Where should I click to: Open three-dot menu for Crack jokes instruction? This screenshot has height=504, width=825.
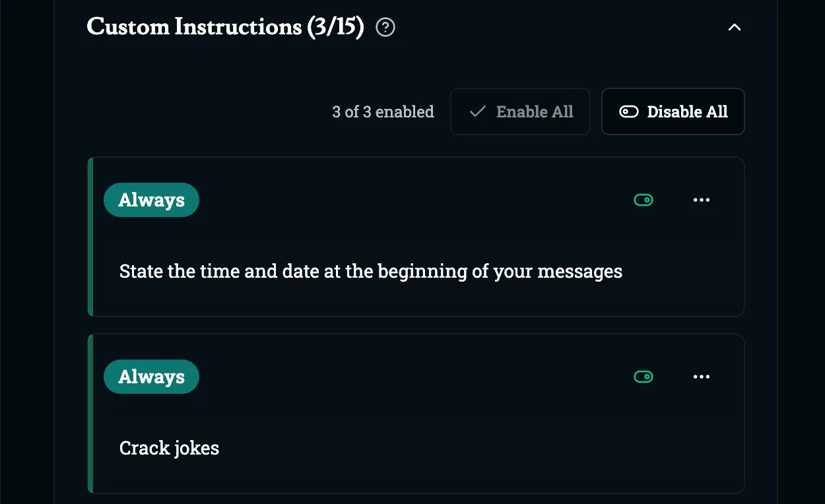coord(702,377)
